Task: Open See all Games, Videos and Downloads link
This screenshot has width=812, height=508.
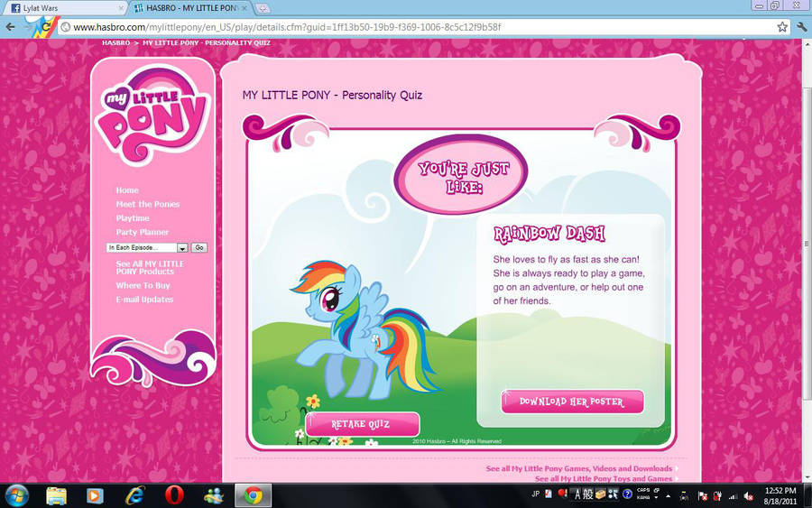Action: 579,468
